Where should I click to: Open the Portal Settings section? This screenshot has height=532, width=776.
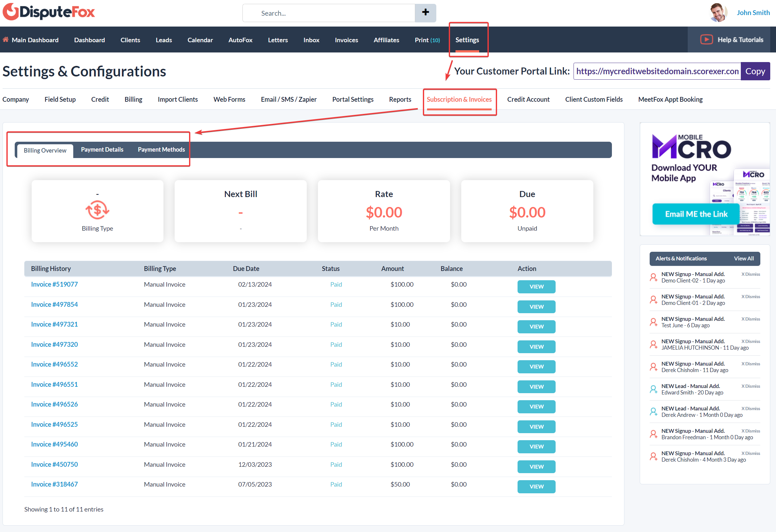pos(352,99)
